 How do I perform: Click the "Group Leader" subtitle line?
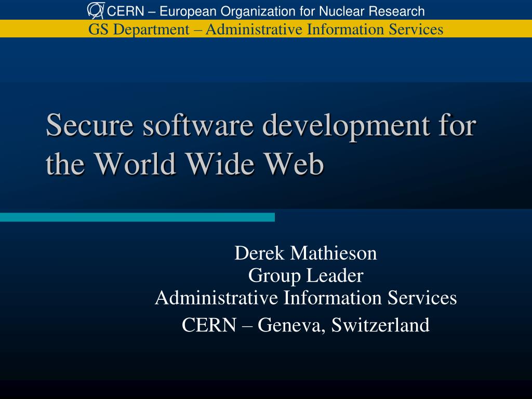tap(305, 276)
